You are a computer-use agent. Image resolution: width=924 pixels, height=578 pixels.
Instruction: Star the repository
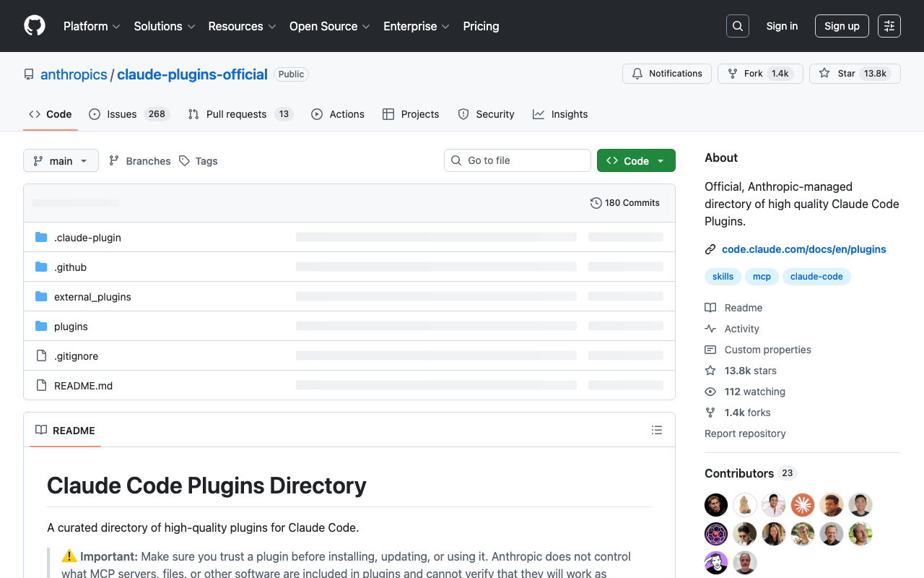[845, 73]
